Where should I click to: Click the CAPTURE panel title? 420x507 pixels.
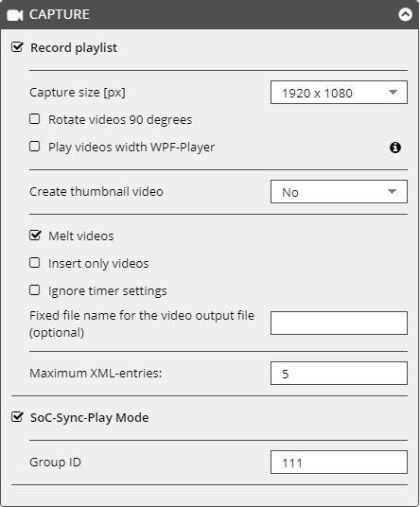(60, 14)
